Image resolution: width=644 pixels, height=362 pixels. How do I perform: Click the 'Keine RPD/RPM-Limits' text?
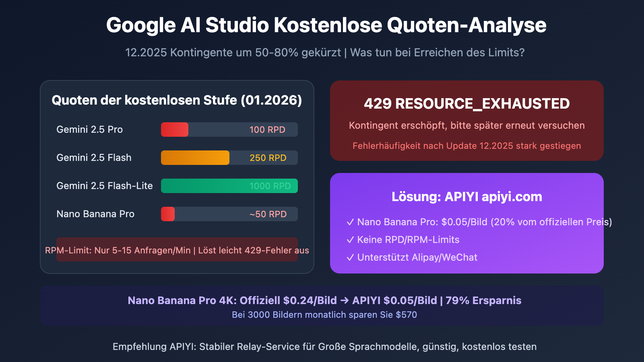click(408, 240)
